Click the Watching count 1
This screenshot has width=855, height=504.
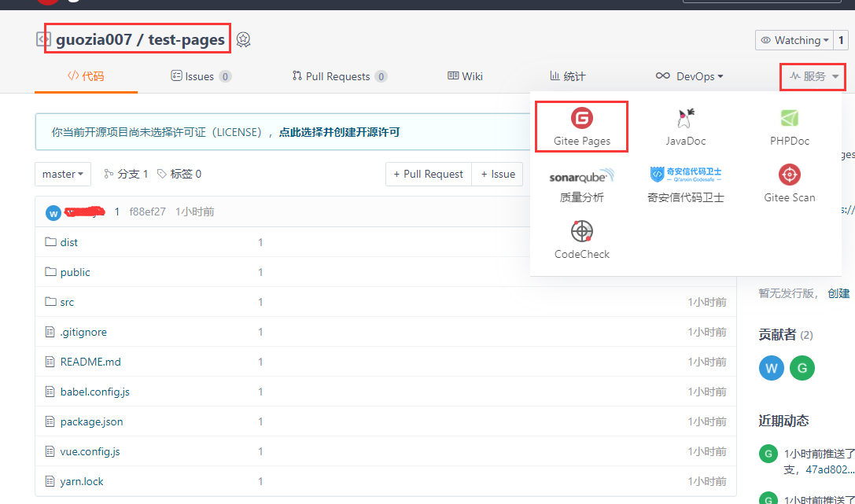pos(841,40)
